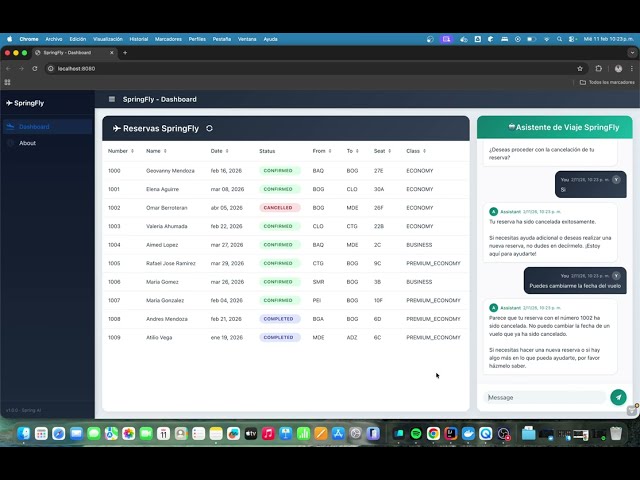Open the Chrome apps grid icon
The width and height of the screenshot is (640, 480).
(7, 82)
